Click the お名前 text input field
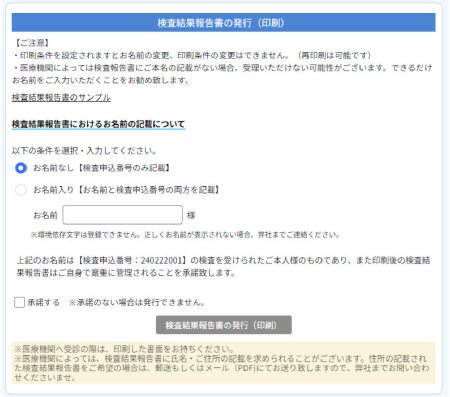This screenshot has height=397, width=450. pyautogui.click(x=123, y=215)
